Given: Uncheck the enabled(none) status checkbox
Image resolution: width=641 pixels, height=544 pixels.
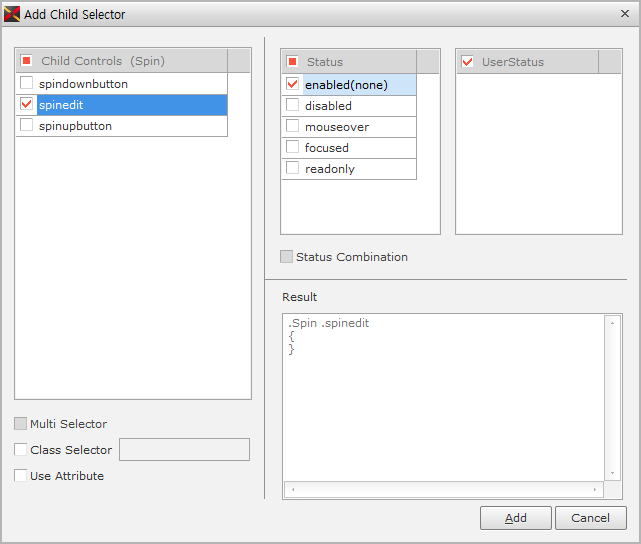Looking at the screenshot, I should [x=293, y=84].
